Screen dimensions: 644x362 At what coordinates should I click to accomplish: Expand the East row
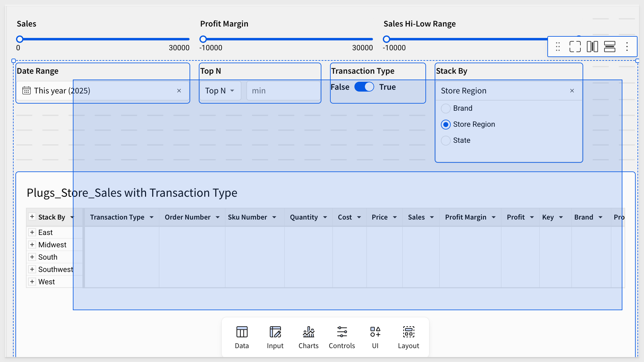[32, 232]
